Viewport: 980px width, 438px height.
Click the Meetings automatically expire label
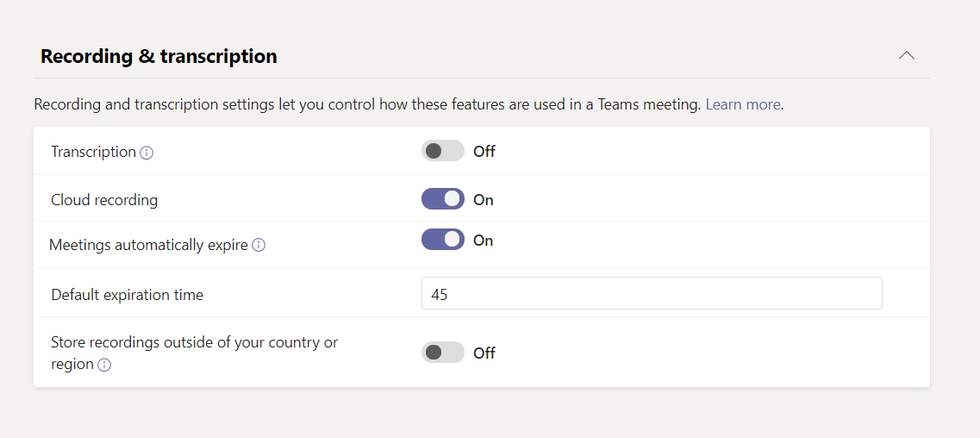148,245
